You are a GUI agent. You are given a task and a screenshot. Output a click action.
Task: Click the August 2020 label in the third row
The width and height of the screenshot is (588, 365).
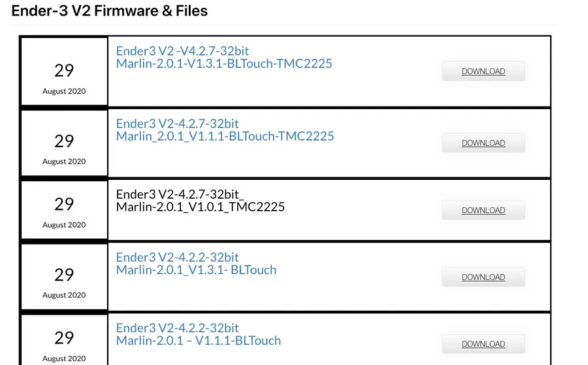click(64, 225)
